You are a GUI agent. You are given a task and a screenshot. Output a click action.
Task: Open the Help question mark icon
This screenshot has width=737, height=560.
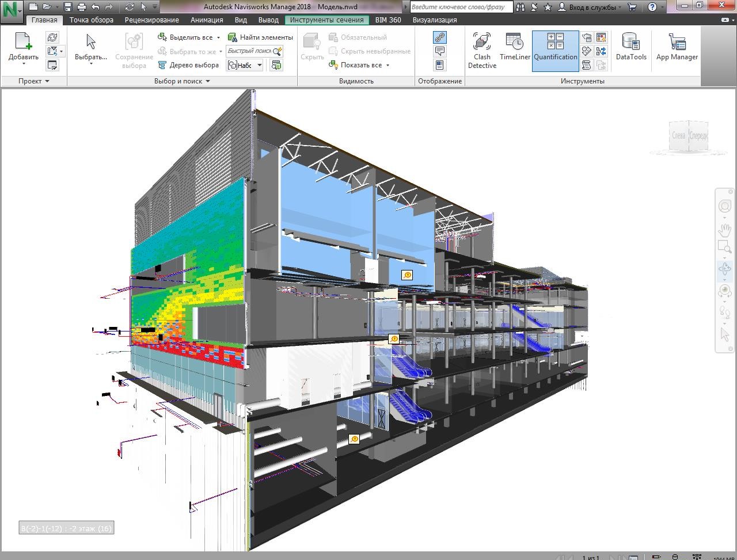[x=652, y=7]
